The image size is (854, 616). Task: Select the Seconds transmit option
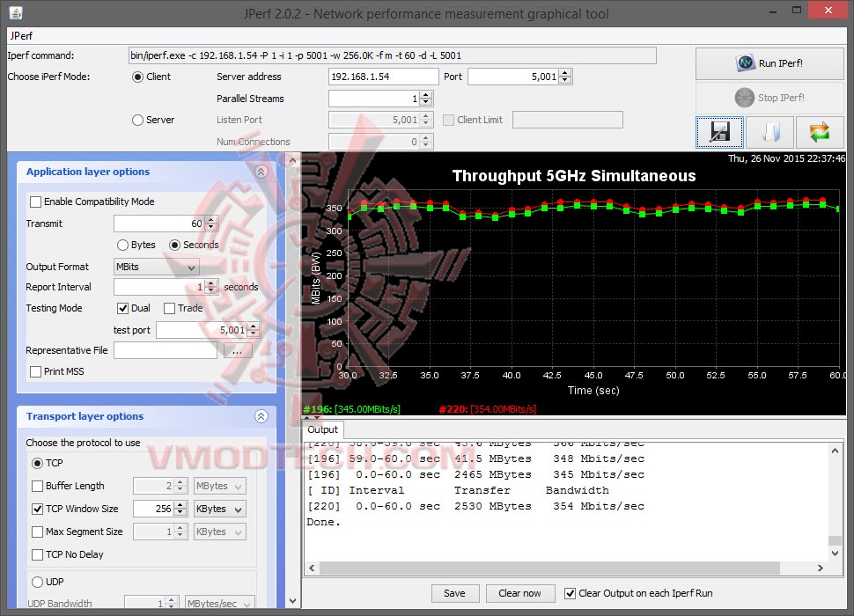(x=174, y=245)
